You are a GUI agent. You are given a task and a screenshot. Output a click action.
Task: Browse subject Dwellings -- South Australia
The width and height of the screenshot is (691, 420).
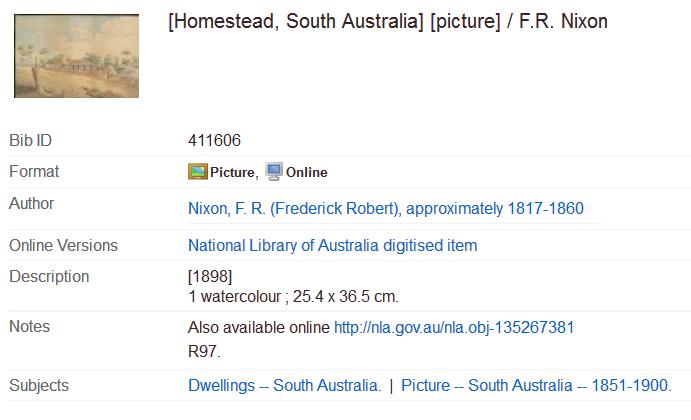tap(284, 386)
